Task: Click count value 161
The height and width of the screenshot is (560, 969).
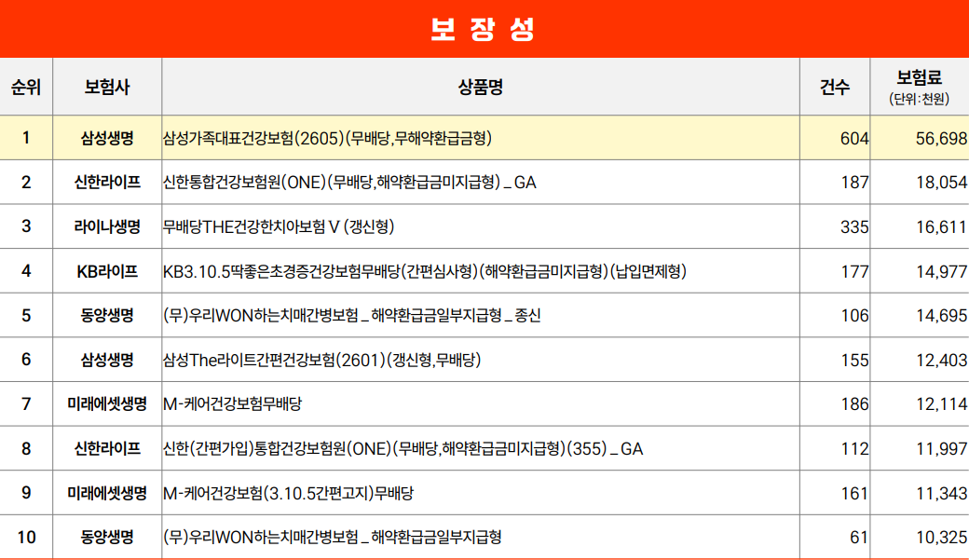Action: point(854,494)
